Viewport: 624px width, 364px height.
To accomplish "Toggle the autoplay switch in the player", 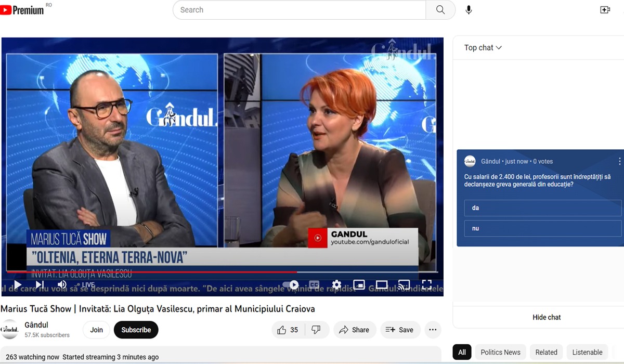I will click(291, 284).
